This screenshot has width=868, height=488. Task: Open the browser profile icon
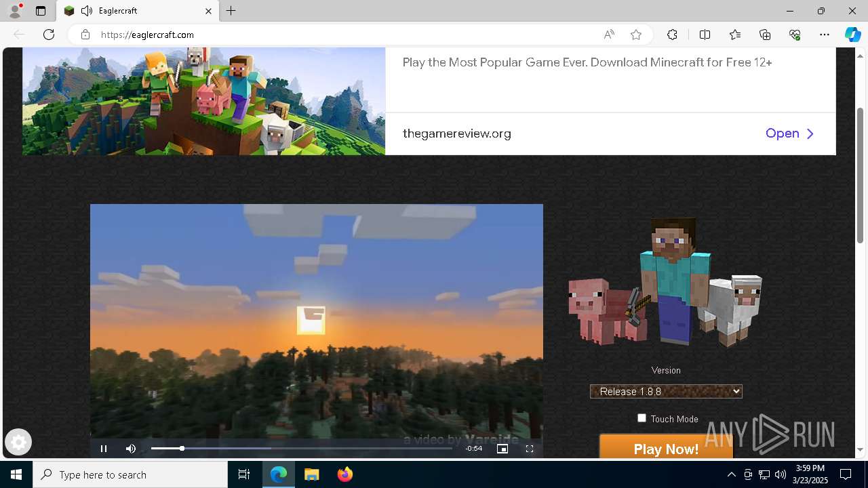[x=15, y=11]
